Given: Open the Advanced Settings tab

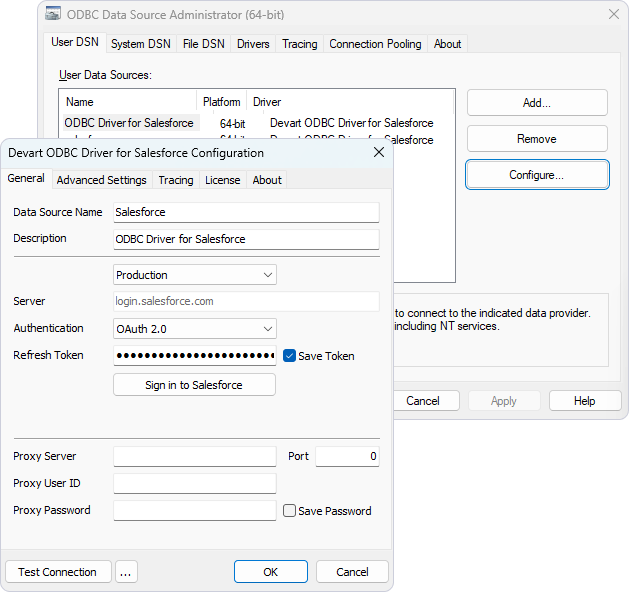Looking at the screenshot, I should [101, 180].
